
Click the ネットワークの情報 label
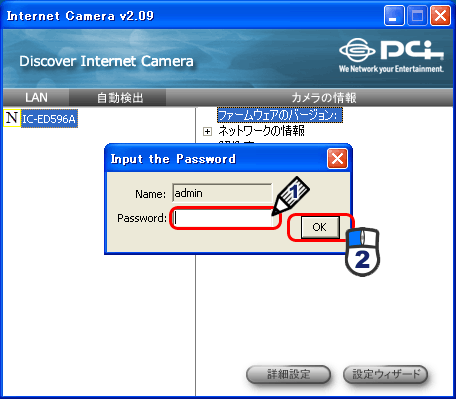(x=261, y=131)
